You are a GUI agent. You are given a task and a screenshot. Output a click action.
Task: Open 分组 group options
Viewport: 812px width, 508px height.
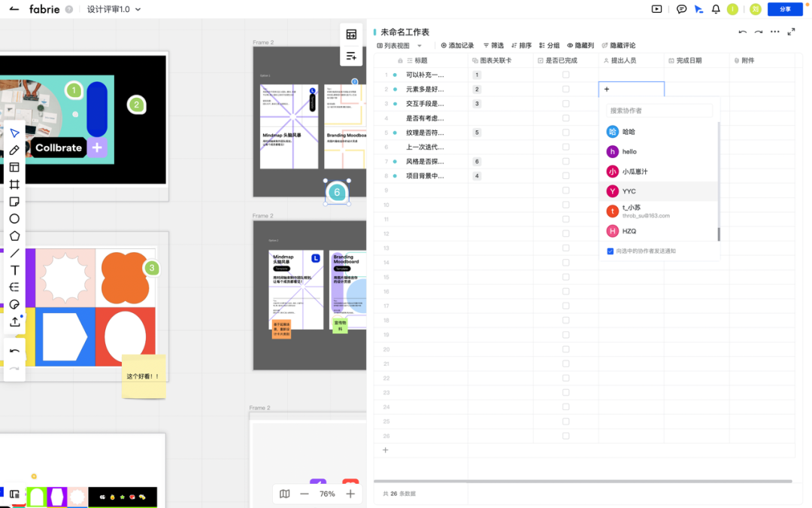[x=549, y=46]
